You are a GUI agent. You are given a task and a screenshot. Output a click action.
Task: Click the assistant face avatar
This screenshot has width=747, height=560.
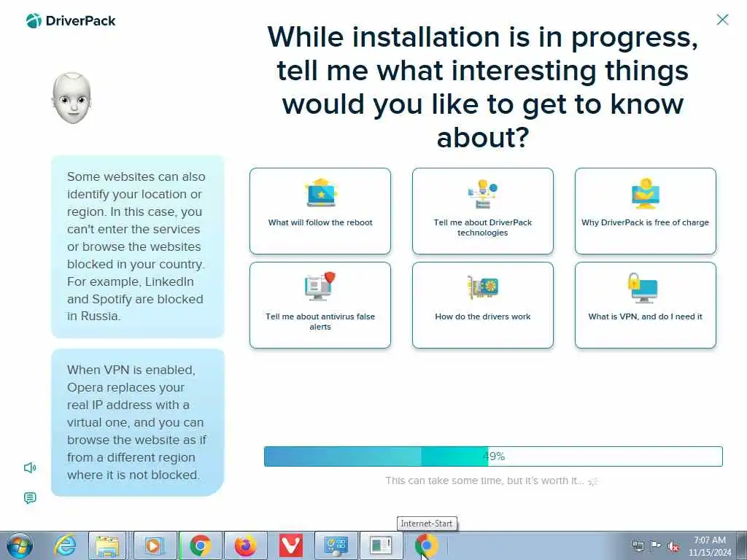click(x=71, y=98)
